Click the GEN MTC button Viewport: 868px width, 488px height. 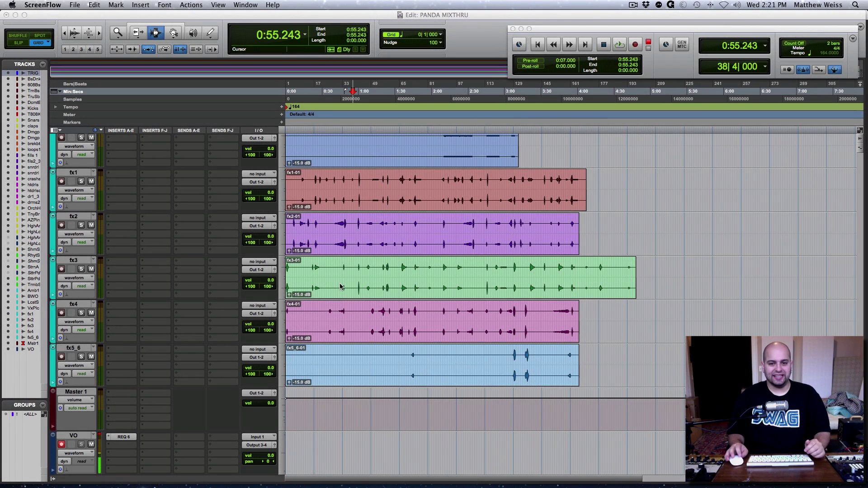coord(682,44)
